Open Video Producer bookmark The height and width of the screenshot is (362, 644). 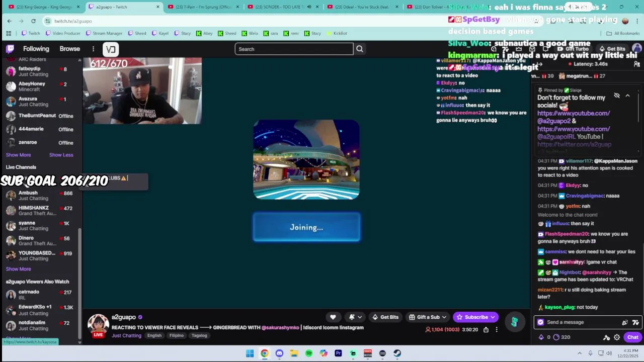point(63,33)
